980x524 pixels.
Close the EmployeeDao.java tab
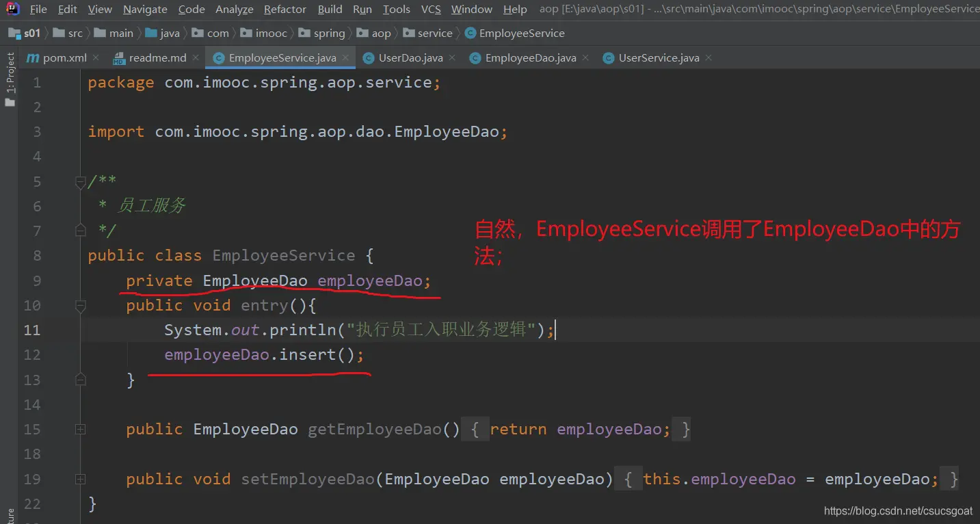(x=585, y=58)
